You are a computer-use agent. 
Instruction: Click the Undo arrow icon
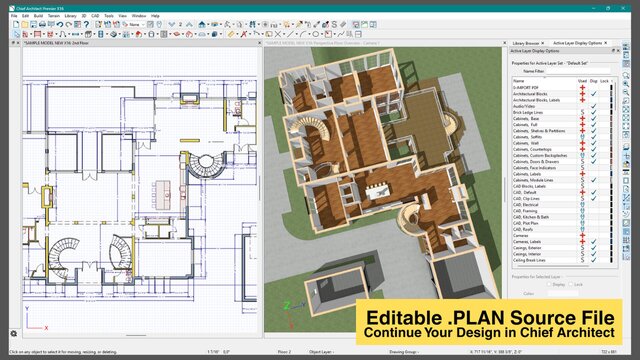60,24
